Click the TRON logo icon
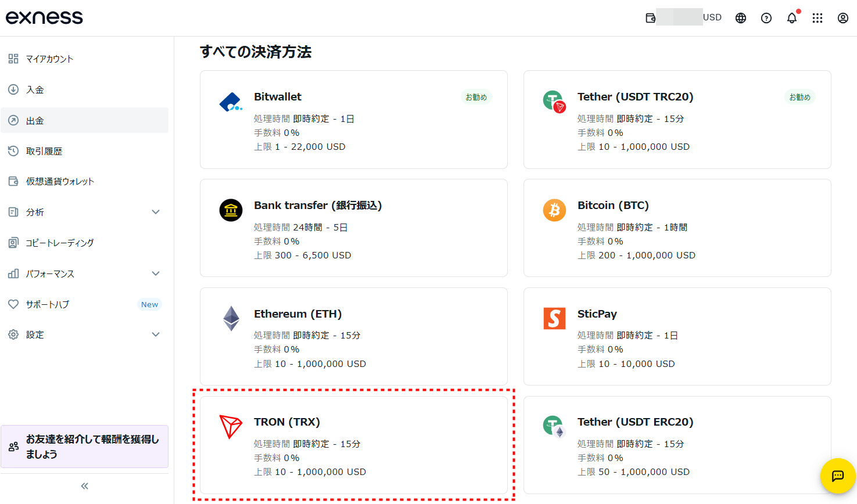This screenshot has height=504, width=857. click(x=230, y=427)
